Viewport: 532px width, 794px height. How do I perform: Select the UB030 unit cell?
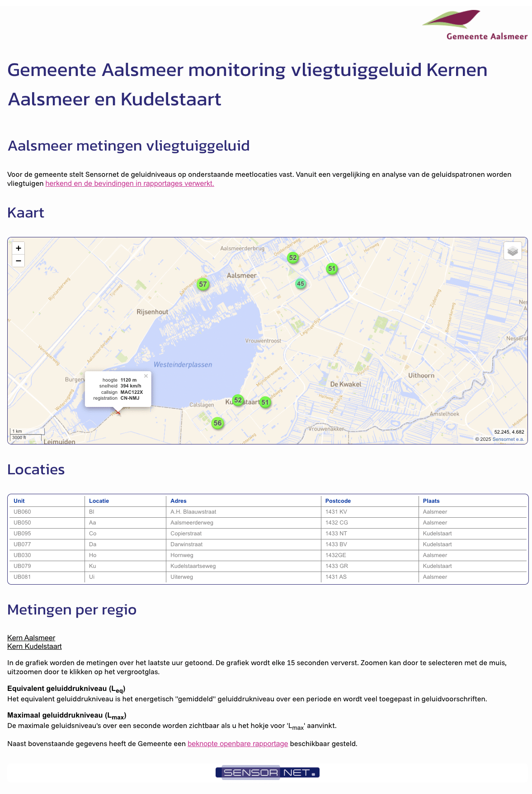click(x=47, y=555)
